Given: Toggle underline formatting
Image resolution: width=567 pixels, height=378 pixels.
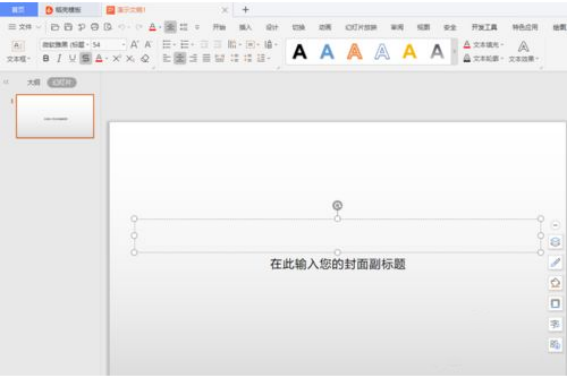Looking at the screenshot, I should [72, 58].
